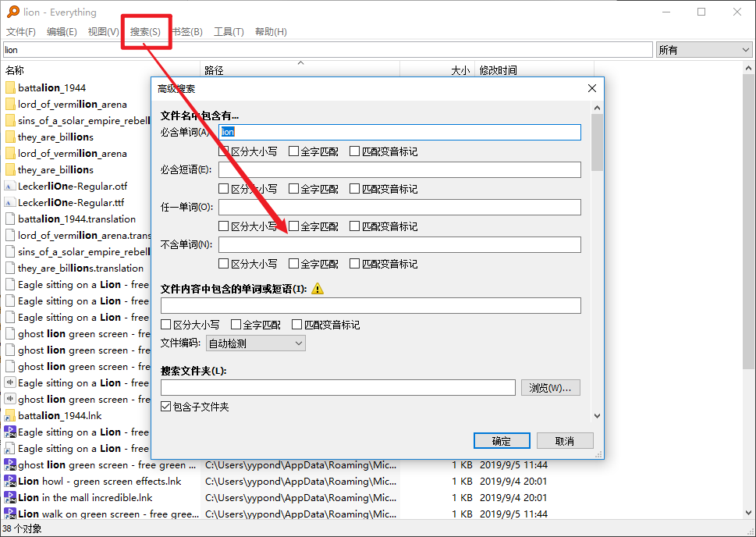Viewport: 756px width, 537px height.
Task: Click the 任一单词 input field
Action: [399, 208]
